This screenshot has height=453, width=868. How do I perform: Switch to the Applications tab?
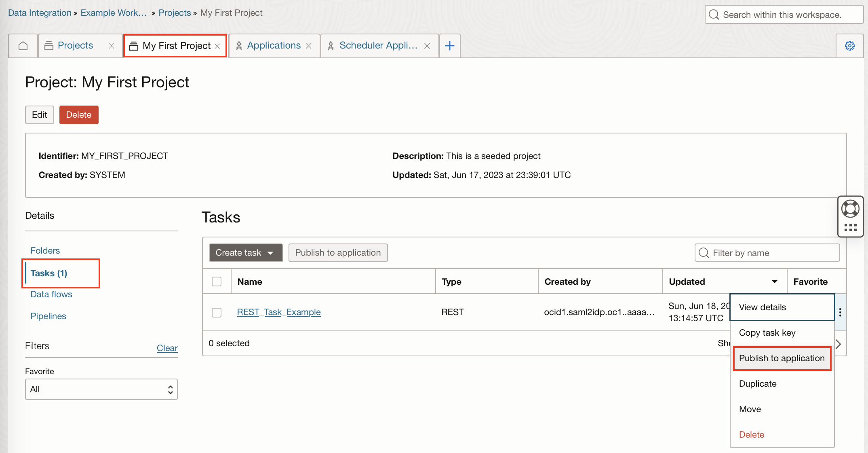274,46
